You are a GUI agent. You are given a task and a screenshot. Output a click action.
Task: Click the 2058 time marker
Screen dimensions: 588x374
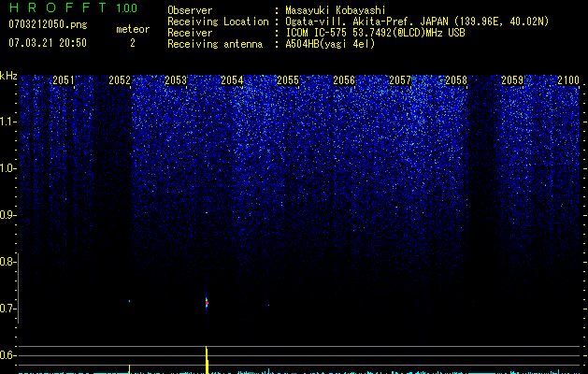456,80
